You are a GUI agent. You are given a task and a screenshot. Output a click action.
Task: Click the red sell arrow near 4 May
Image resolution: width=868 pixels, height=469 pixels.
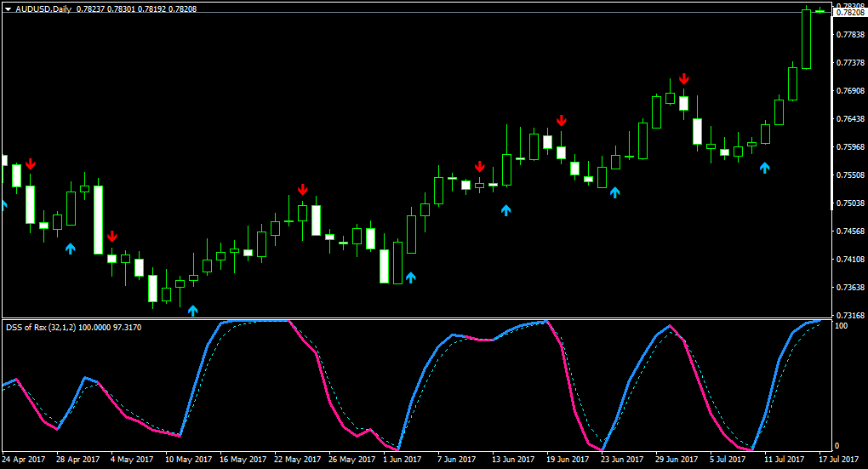point(112,237)
